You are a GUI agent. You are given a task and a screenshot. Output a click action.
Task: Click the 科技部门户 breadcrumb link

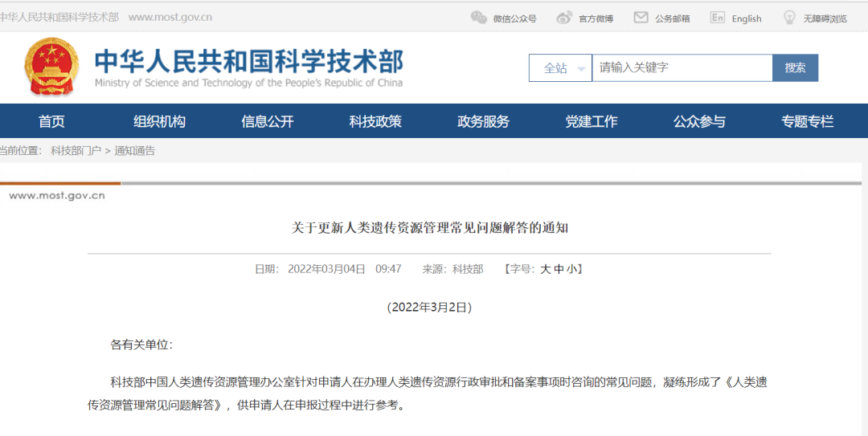[76, 151]
